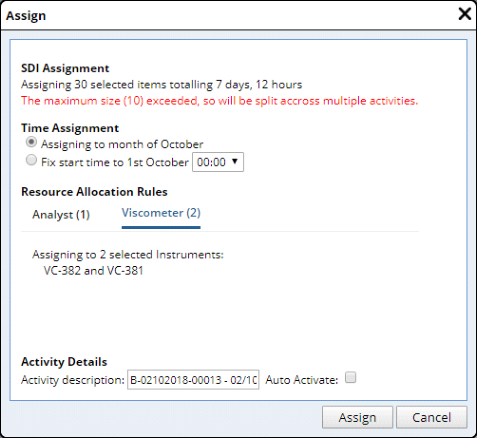Switch to the Analyst (1) tab
The height and width of the screenshot is (438, 477).
61,215
